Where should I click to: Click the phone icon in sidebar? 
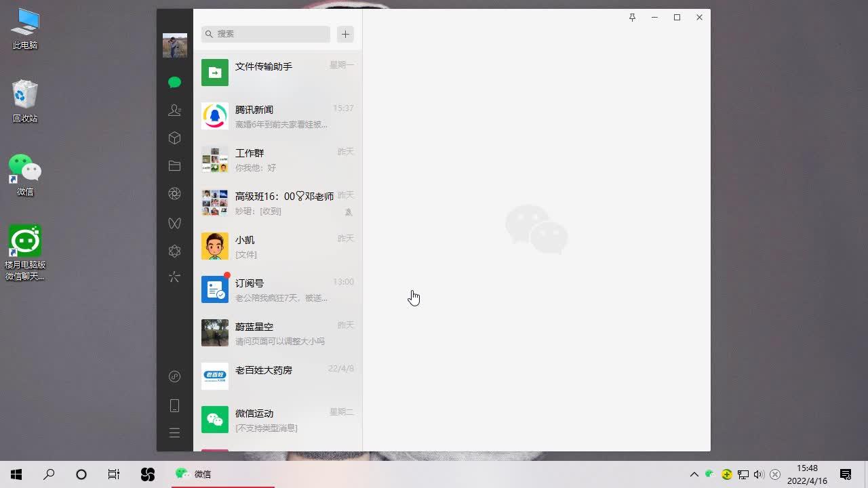[x=174, y=405]
